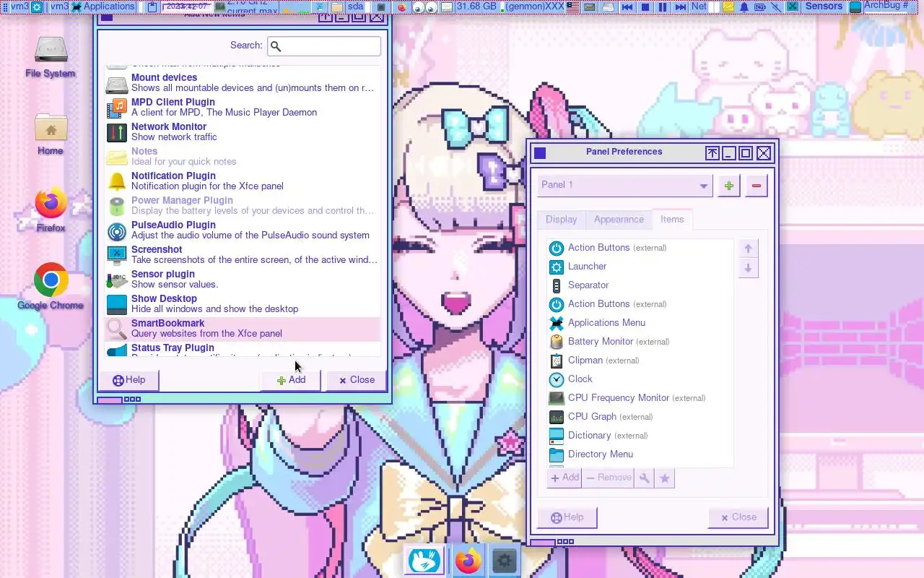Open the File System desktop icon
The height and width of the screenshot is (578, 924).
click(x=51, y=56)
